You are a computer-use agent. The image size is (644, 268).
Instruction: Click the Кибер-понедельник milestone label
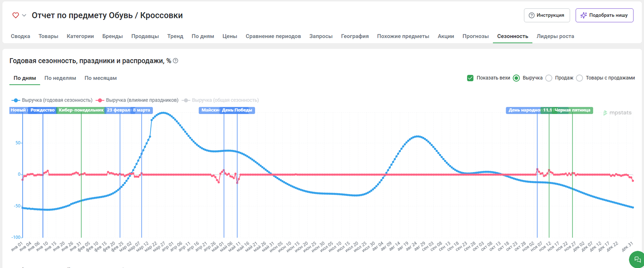[x=81, y=110]
